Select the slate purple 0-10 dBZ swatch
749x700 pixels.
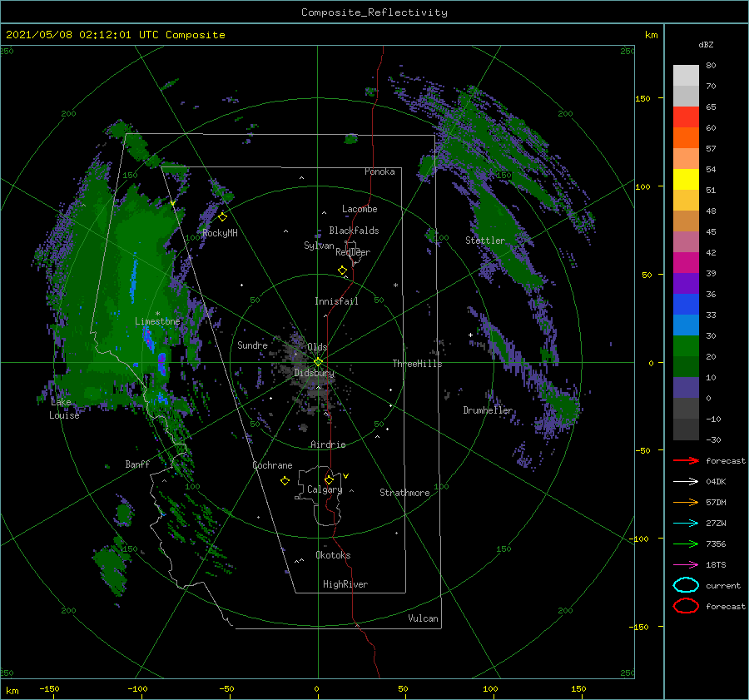(x=686, y=388)
